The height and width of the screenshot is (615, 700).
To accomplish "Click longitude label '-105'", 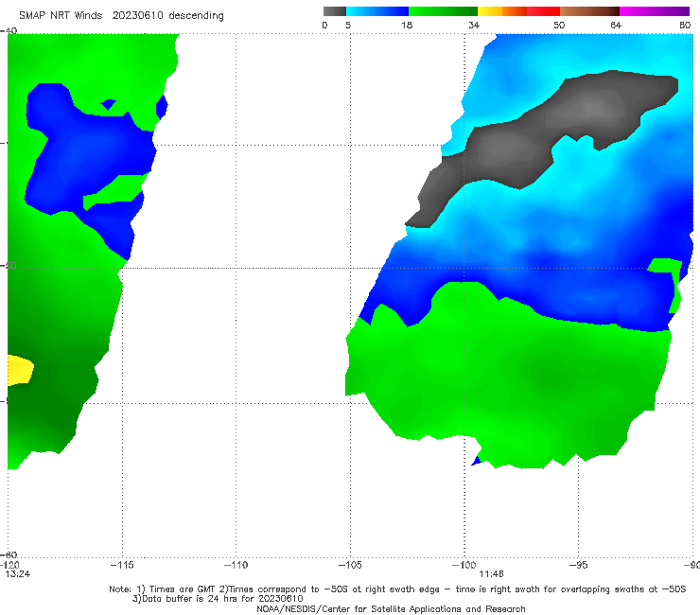I will tap(350, 565).
